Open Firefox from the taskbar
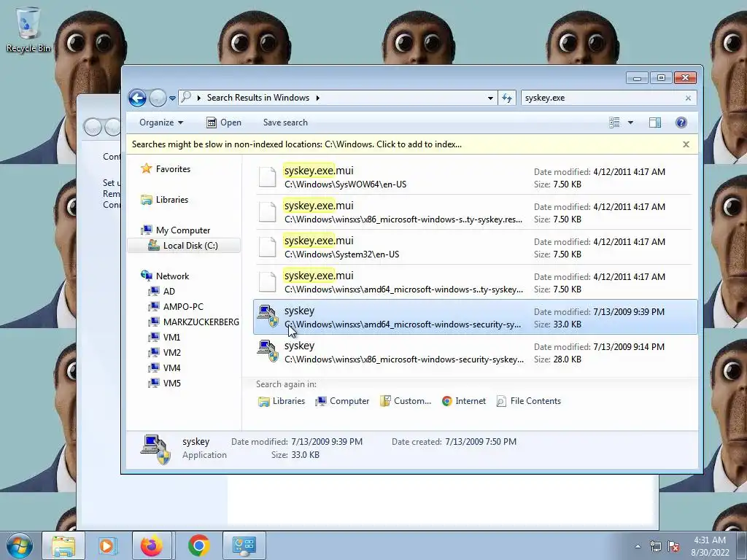747x560 pixels. (x=152, y=545)
